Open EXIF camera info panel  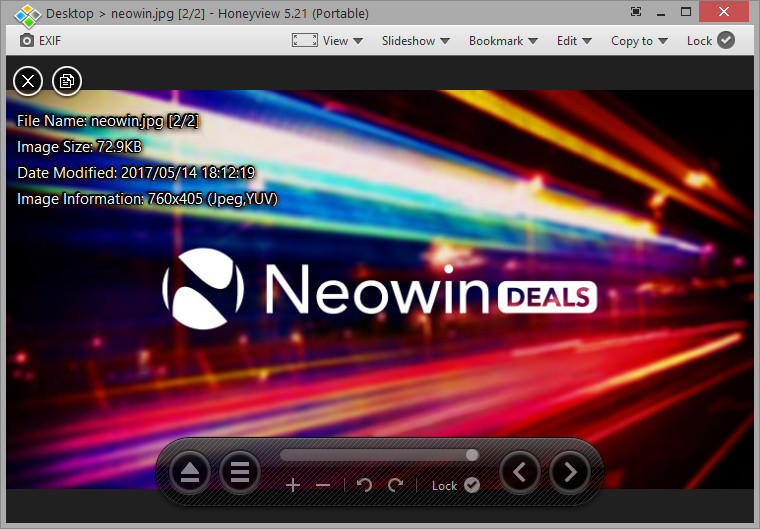40,41
